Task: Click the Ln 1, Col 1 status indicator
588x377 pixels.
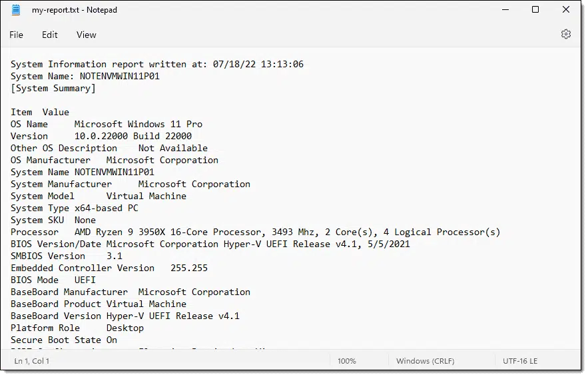Action: (32, 361)
